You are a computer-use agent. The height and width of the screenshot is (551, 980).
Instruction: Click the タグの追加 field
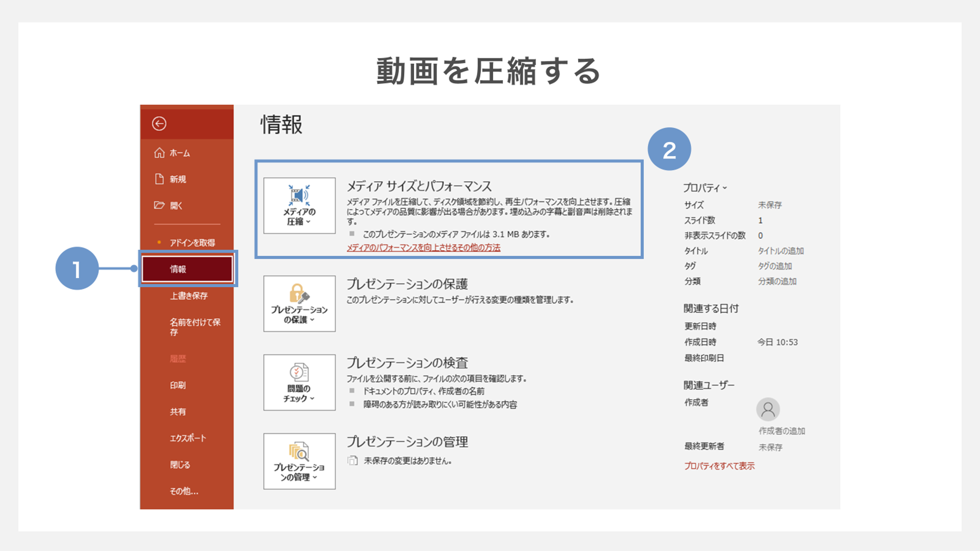click(x=775, y=266)
